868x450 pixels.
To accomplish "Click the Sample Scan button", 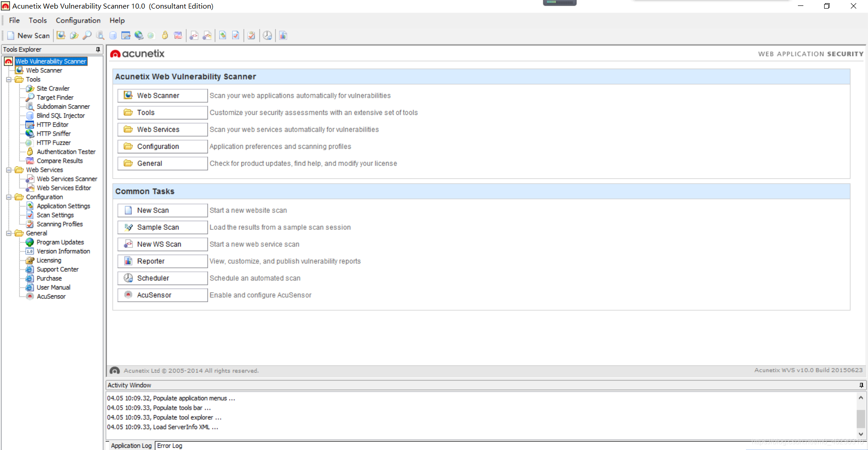I will (162, 227).
